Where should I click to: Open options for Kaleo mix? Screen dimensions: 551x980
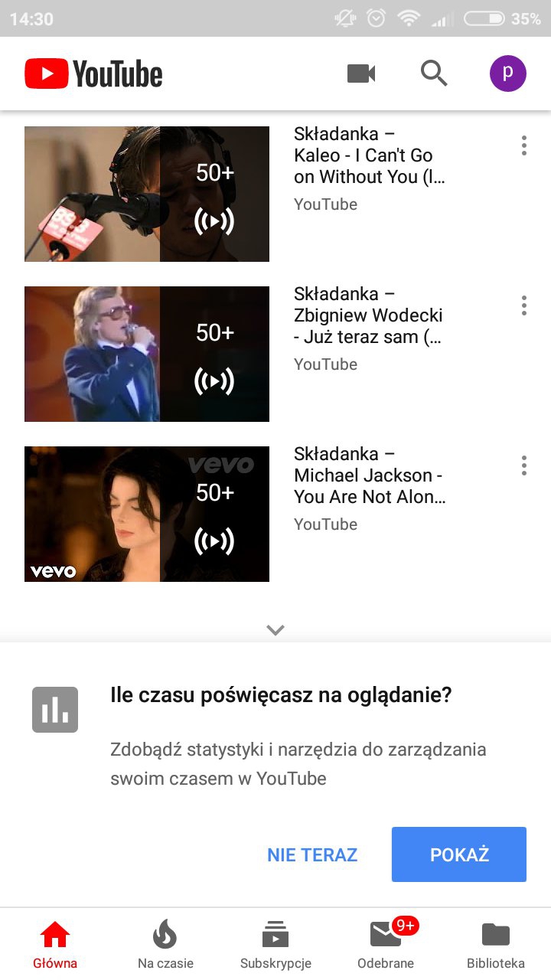point(524,145)
